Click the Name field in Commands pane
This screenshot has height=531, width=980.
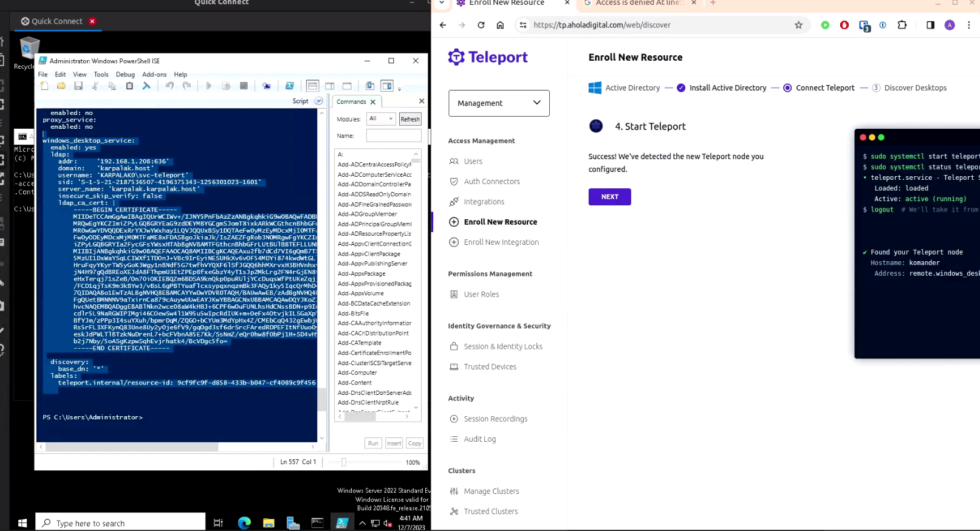393,135
